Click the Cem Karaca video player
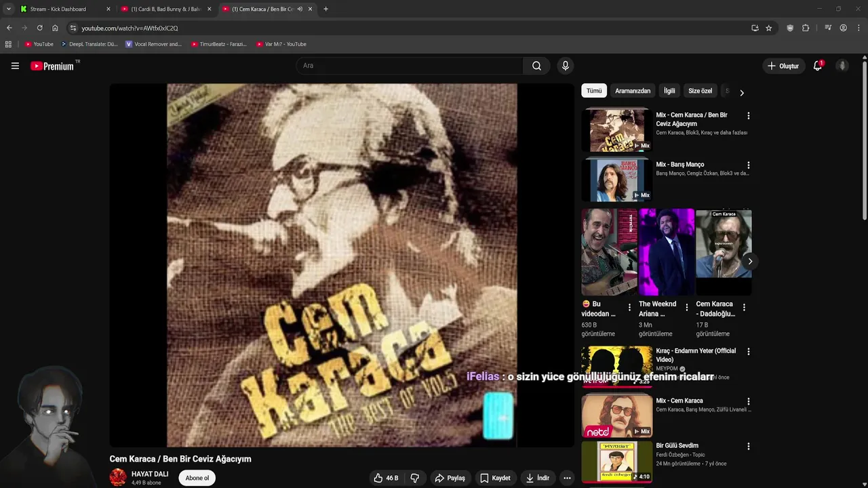This screenshot has width=868, height=488. pyautogui.click(x=342, y=265)
